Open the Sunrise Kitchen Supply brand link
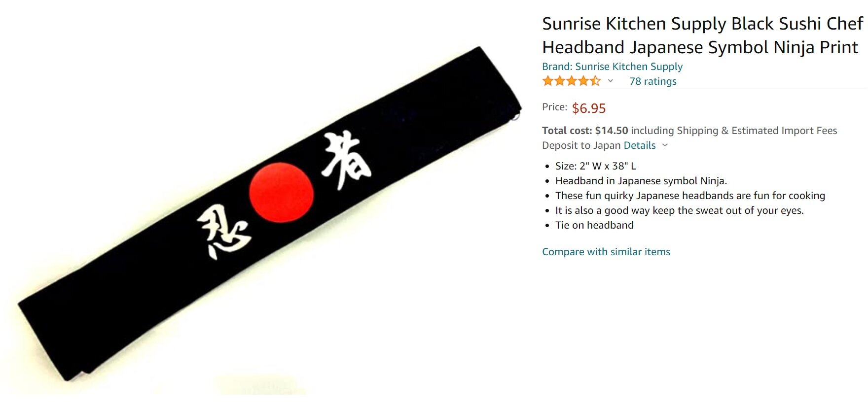Screen dimensions: 868x406 (x=612, y=67)
